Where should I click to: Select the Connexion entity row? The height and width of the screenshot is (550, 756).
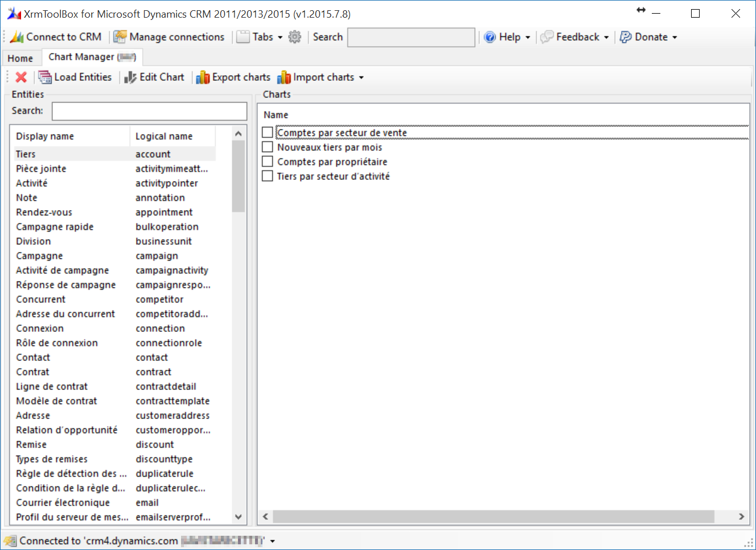click(114, 329)
